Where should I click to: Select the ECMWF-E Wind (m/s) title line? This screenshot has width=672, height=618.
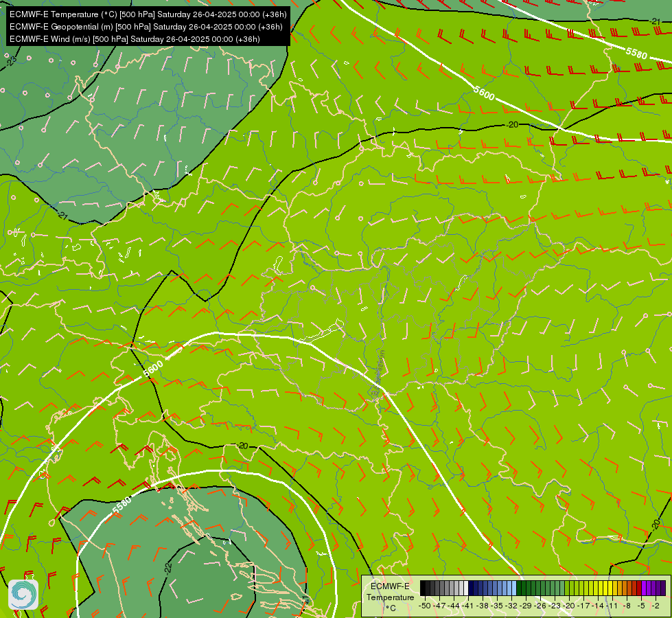(135, 39)
